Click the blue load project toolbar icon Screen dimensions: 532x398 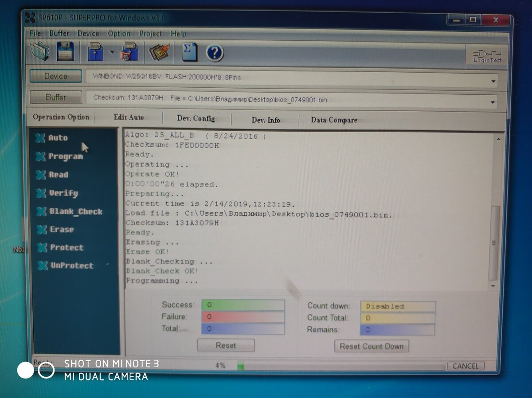click(96, 52)
